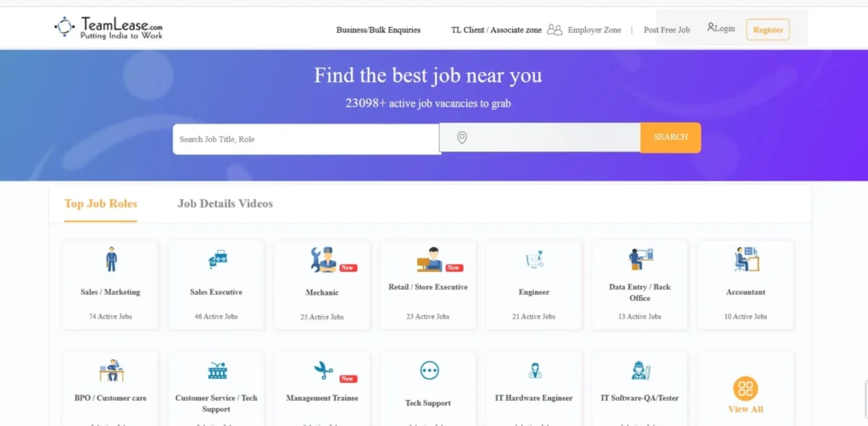Screen dimensions: 868x426
Task: Click the Management Trainee label
Action: [322, 398]
